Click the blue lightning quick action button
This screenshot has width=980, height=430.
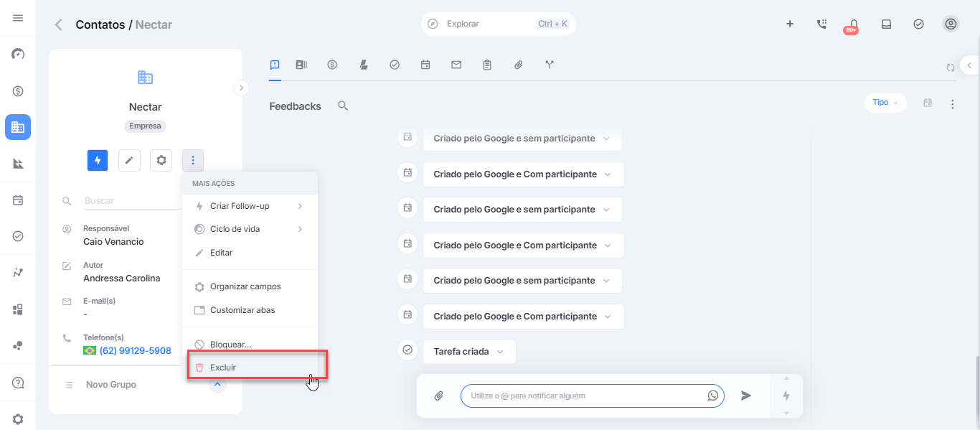tap(98, 160)
